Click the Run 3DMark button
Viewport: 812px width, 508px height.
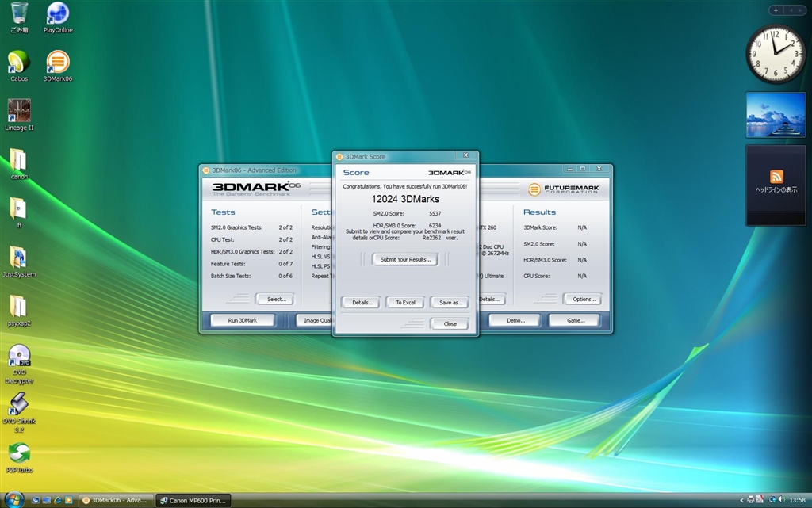coord(242,320)
